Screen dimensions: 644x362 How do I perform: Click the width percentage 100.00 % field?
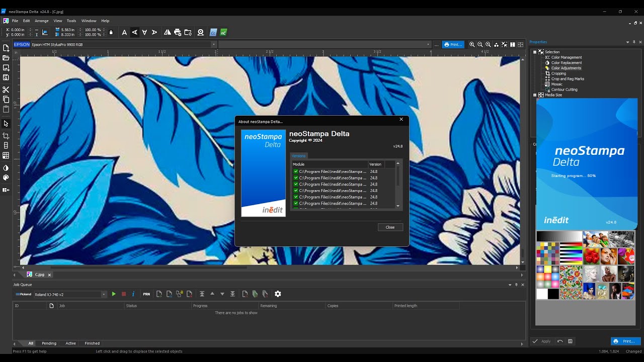tap(93, 30)
